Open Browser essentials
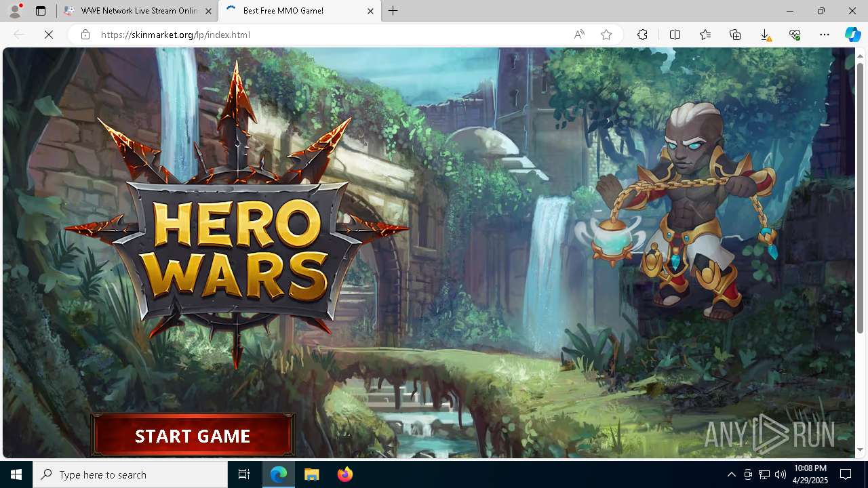 point(795,35)
